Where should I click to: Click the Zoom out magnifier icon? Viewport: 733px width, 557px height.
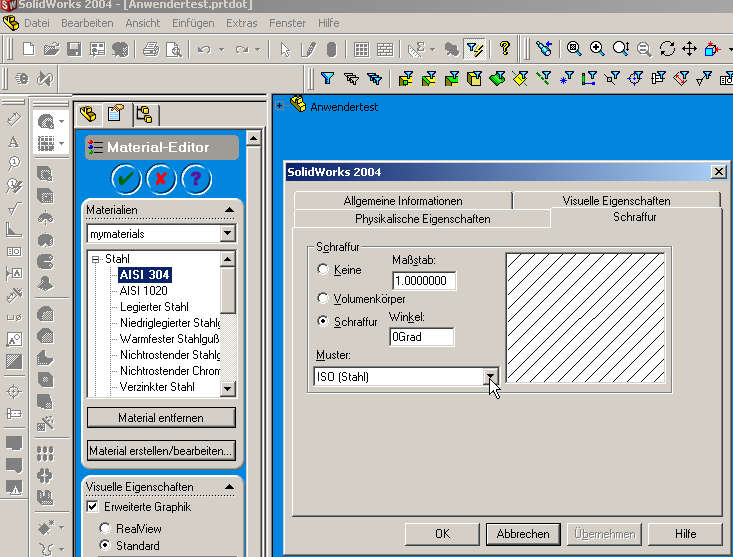[x=644, y=49]
